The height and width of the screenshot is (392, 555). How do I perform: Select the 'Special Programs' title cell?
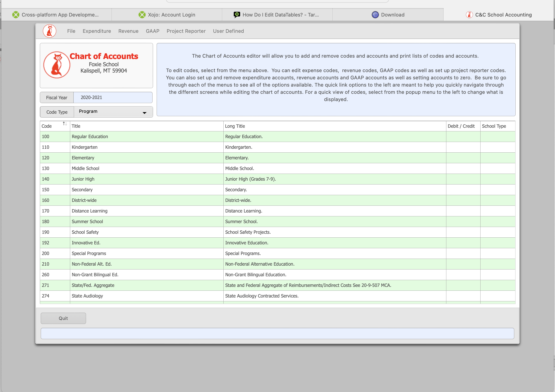147,253
